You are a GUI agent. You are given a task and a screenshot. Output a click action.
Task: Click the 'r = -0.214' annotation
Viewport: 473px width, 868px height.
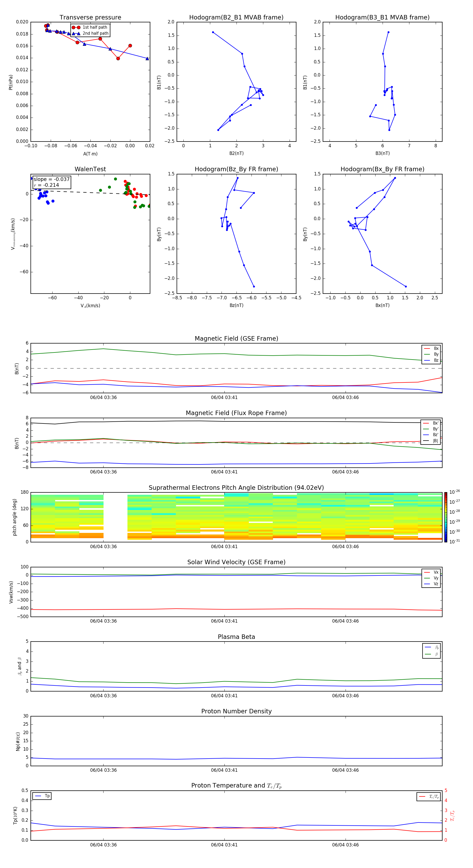[x=47, y=185]
